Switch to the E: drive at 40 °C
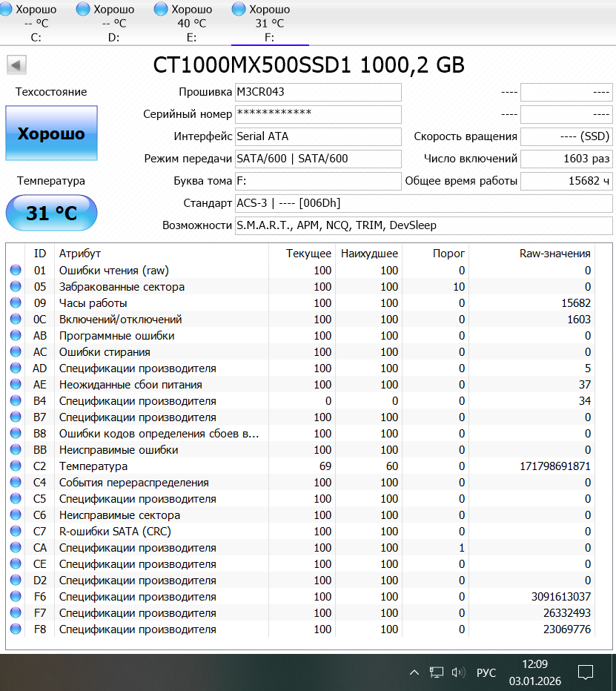The height and width of the screenshot is (691, 616). click(192, 23)
